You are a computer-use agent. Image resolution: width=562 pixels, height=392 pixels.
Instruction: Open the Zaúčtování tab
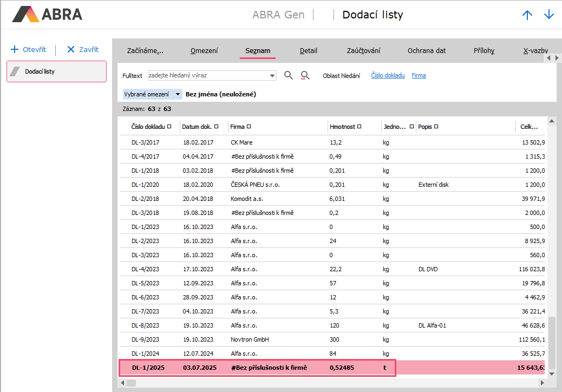click(x=363, y=50)
